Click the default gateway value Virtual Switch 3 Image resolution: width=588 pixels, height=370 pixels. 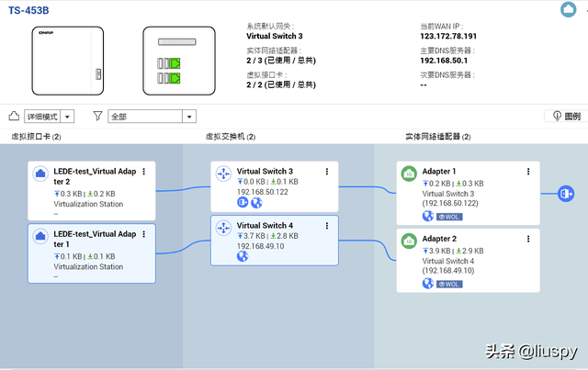pyautogui.click(x=275, y=37)
